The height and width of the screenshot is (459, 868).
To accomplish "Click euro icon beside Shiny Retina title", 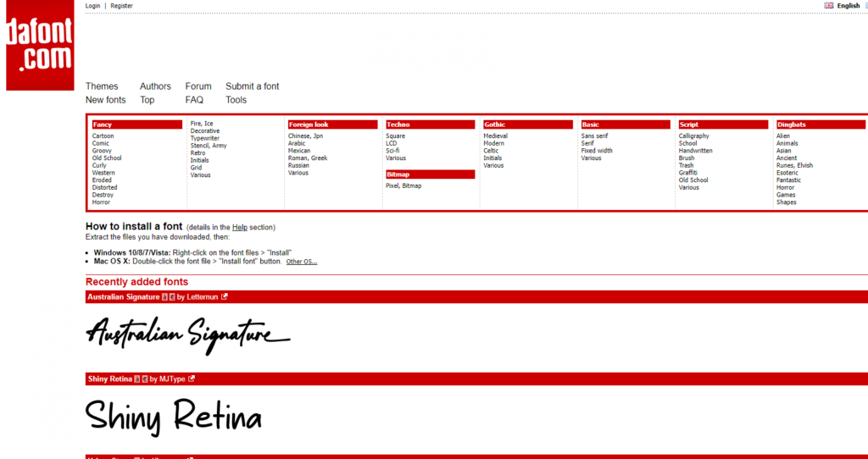I will pos(145,379).
